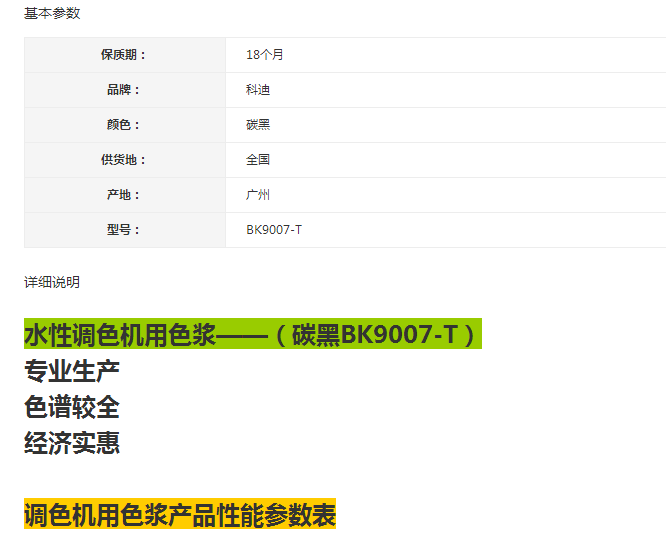The height and width of the screenshot is (543, 666).
Task: Click the origin value 广州
Action: click(258, 195)
